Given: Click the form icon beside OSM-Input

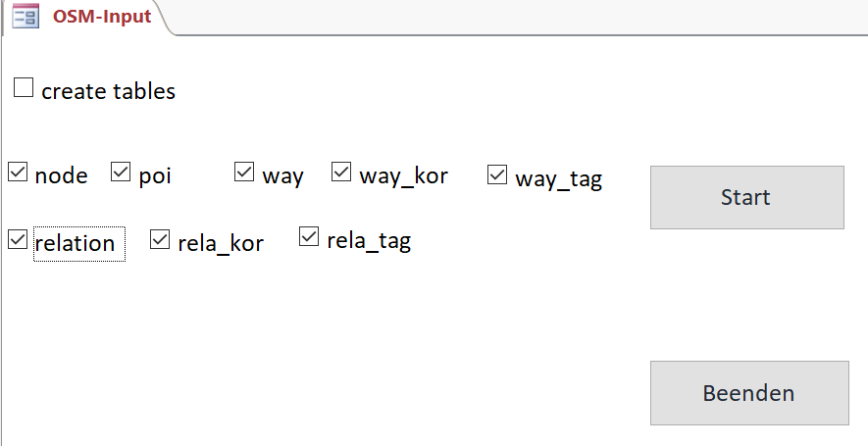Looking at the screenshot, I should (x=26, y=16).
